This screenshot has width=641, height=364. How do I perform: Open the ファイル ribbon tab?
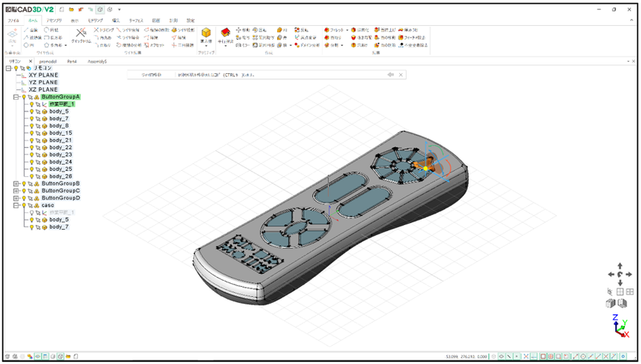tap(13, 21)
